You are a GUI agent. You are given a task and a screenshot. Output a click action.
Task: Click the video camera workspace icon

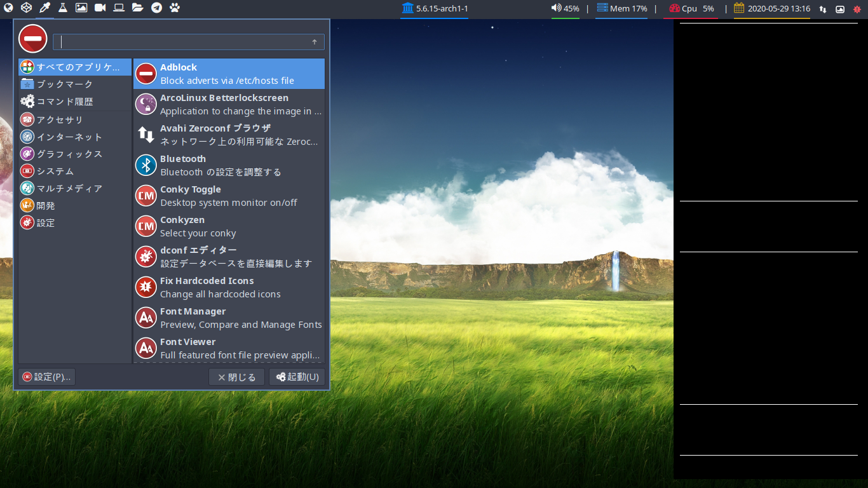coord(100,8)
